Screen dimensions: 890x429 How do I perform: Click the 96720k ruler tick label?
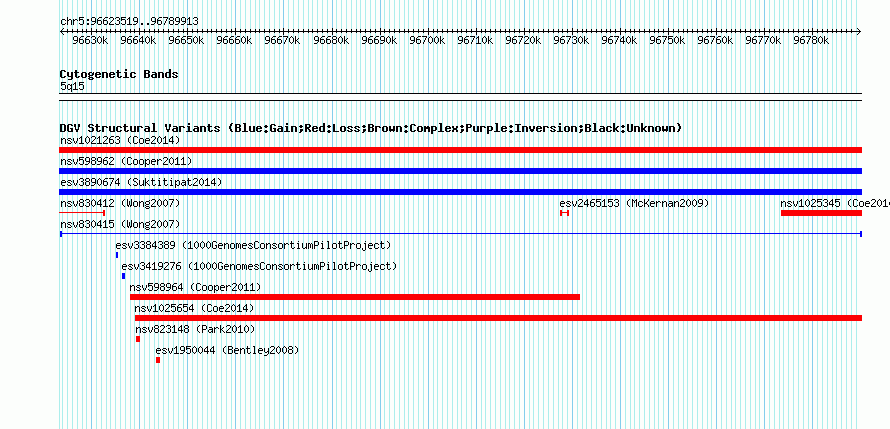pyautogui.click(x=523, y=40)
